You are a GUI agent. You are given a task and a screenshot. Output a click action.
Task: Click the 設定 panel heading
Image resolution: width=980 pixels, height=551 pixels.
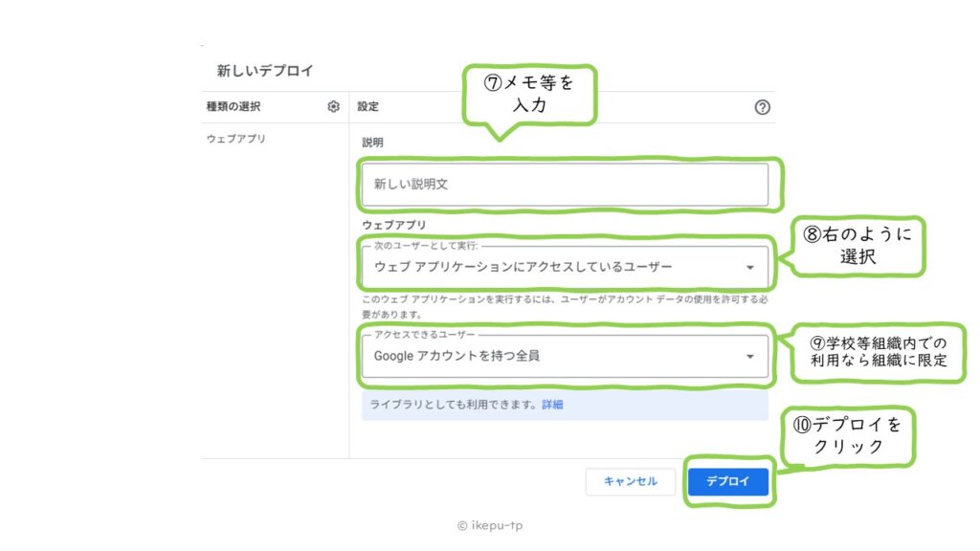click(367, 107)
